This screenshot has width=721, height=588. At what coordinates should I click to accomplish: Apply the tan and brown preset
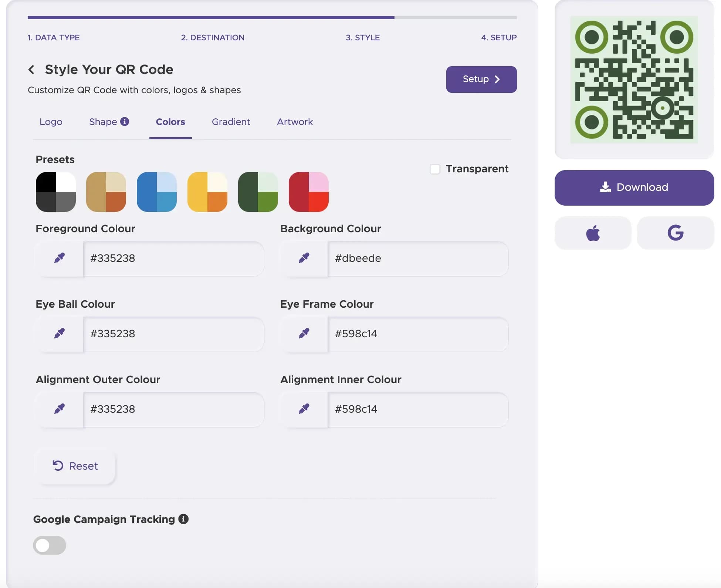pos(106,192)
